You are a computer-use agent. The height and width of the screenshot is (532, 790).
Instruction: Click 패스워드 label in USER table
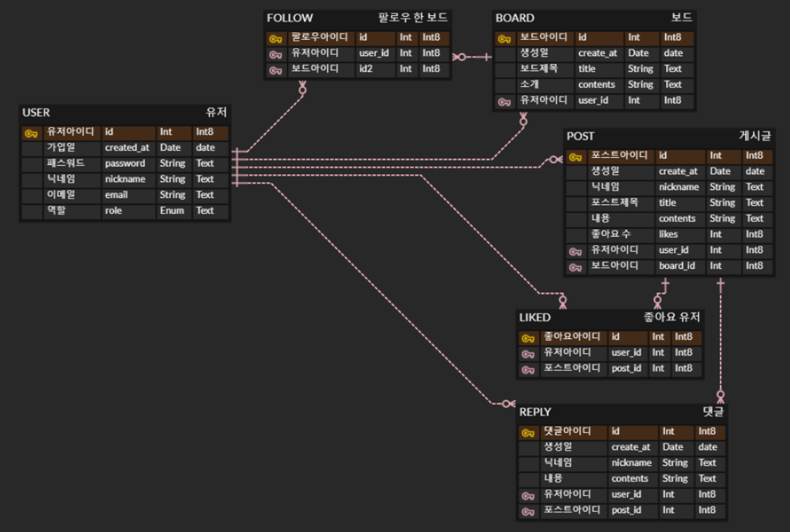point(66,163)
